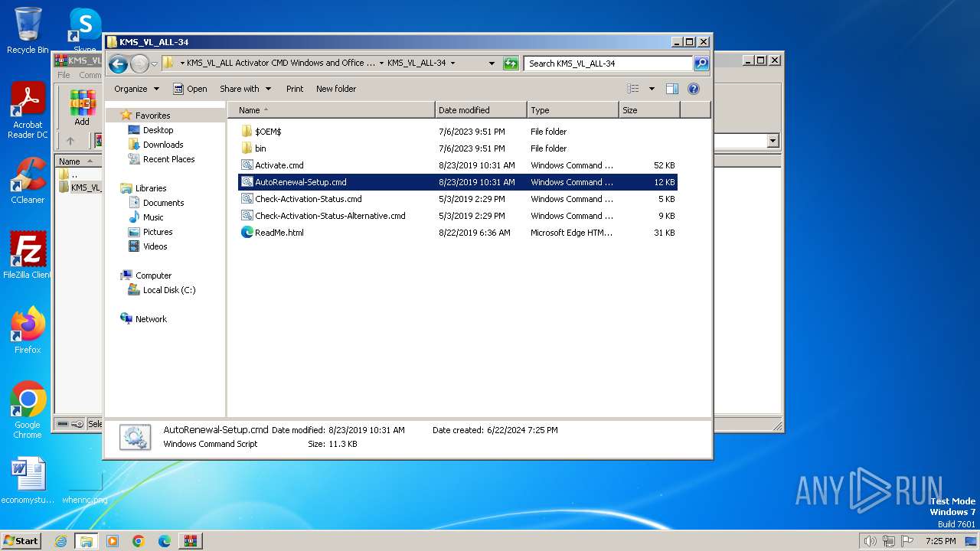The height and width of the screenshot is (551, 980).
Task: Open the Recycle Bin desktop icon
Action: [28, 31]
